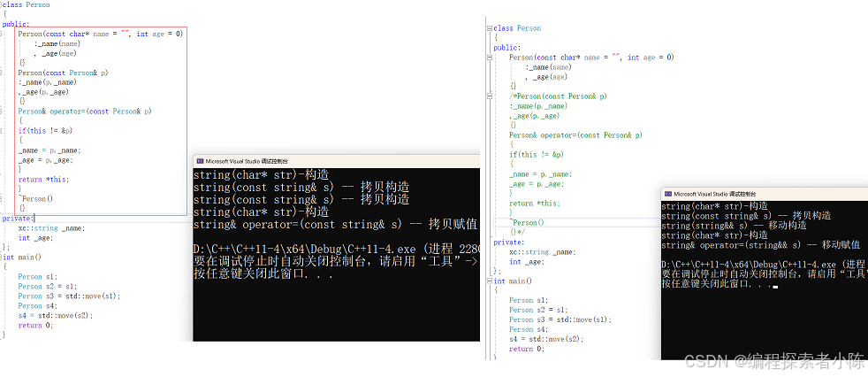Click ~Person() in the left editor

pos(36,198)
